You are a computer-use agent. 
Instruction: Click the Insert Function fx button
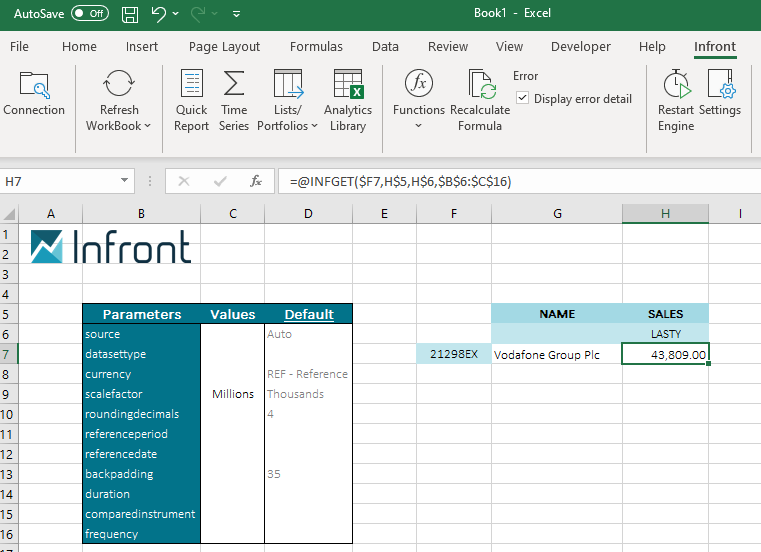[256, 181]
